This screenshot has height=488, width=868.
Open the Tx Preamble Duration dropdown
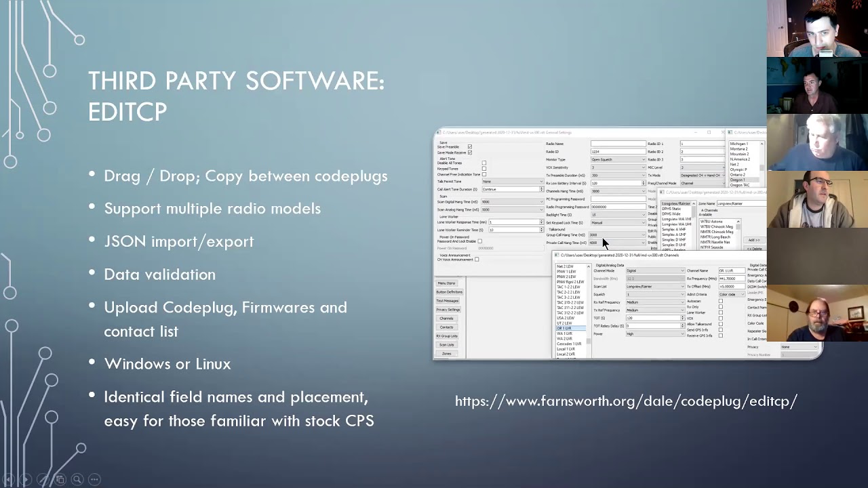point(618,176)
